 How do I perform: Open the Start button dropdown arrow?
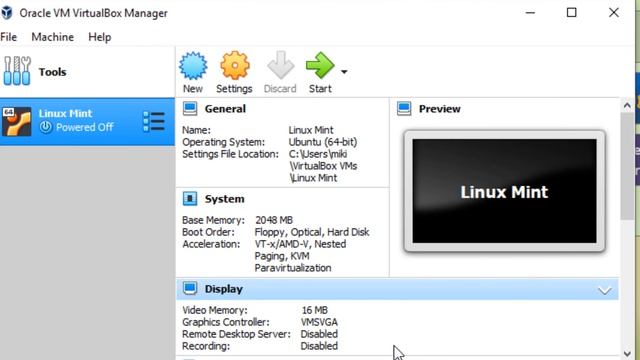(x=344, y=72)
